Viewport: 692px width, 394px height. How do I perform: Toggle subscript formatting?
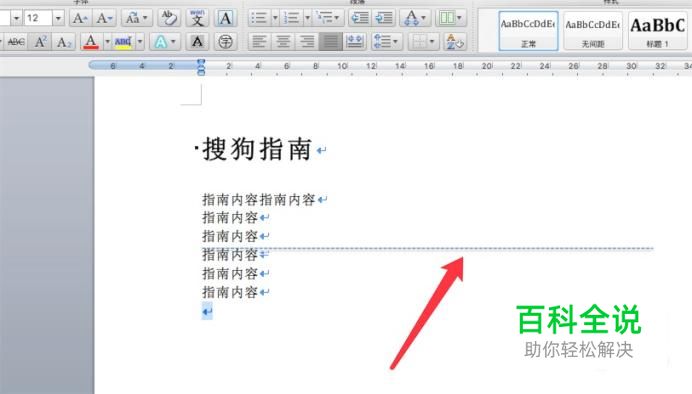point(64,42)
